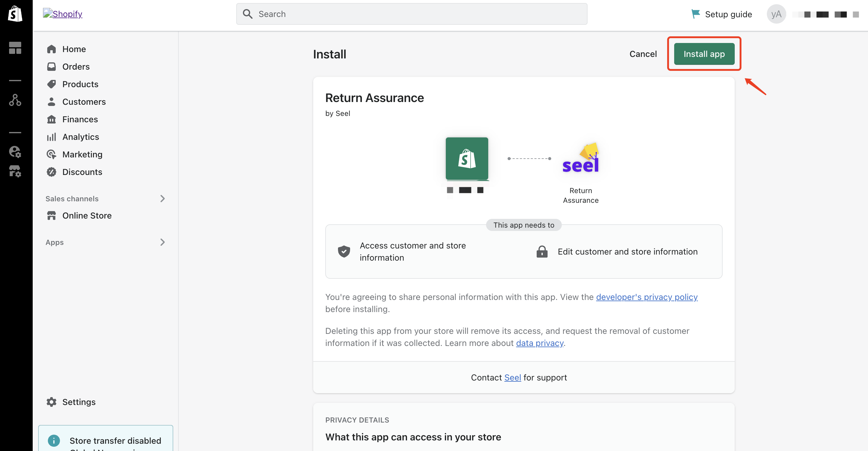Click the Settings gear icon
868x451 pixels.
pos(51,402)
